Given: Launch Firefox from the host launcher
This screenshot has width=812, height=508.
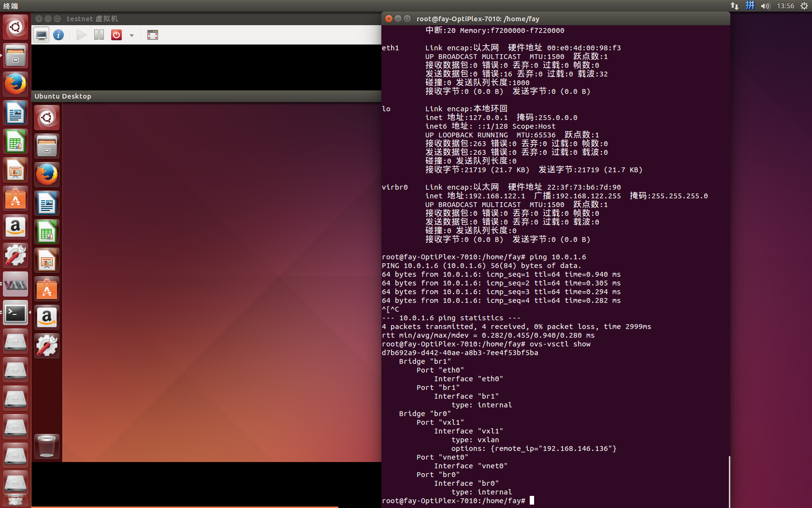Looking at the screenshot, I should pyautogui.click(x=15, y=84).
